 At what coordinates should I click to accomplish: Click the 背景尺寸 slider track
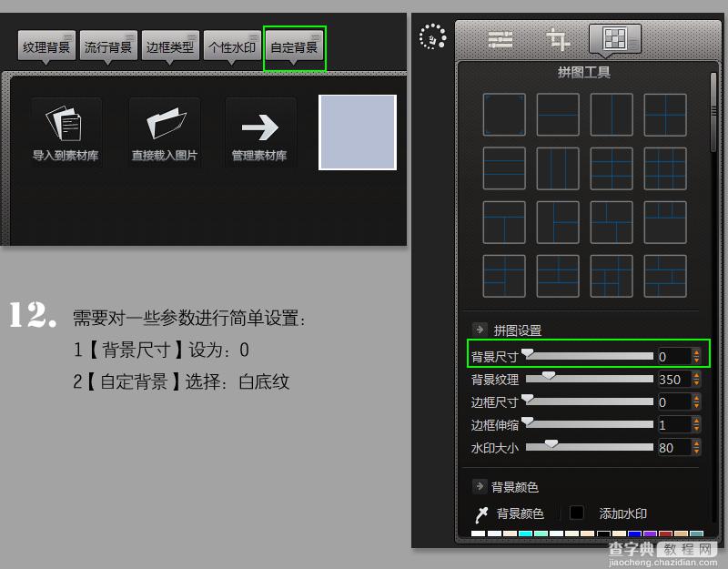tap(589, 356)
